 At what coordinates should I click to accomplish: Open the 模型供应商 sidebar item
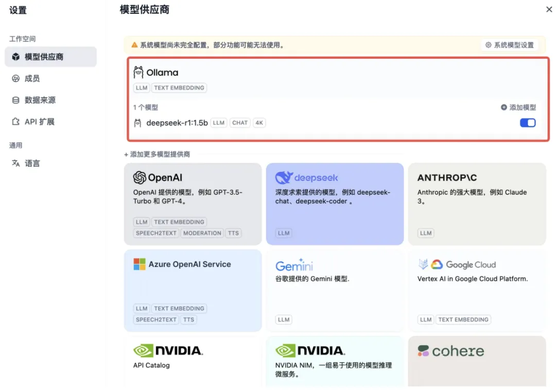[x=50, y=57]
